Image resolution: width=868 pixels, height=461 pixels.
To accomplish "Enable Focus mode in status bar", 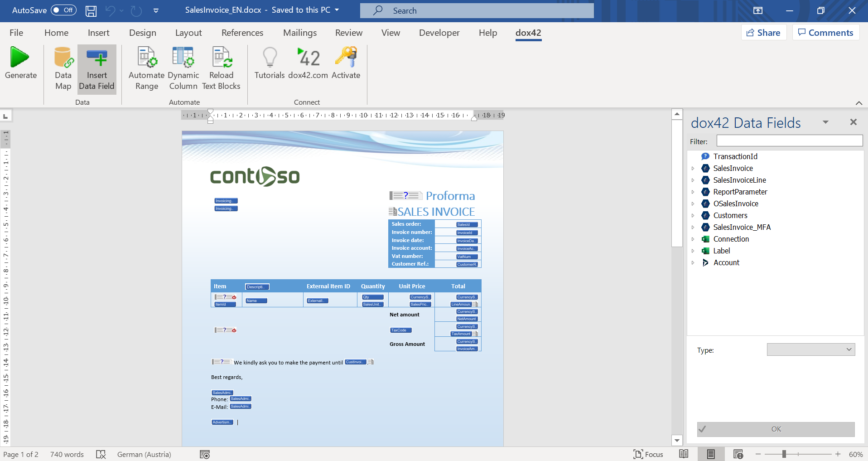I will [x=648, y=454].
